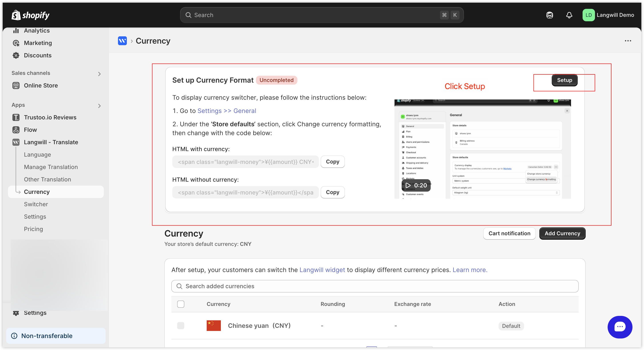Click the Non-transferable info icon
The height and width of the screenshot is (350, 644).
click(x=14, y=336)
